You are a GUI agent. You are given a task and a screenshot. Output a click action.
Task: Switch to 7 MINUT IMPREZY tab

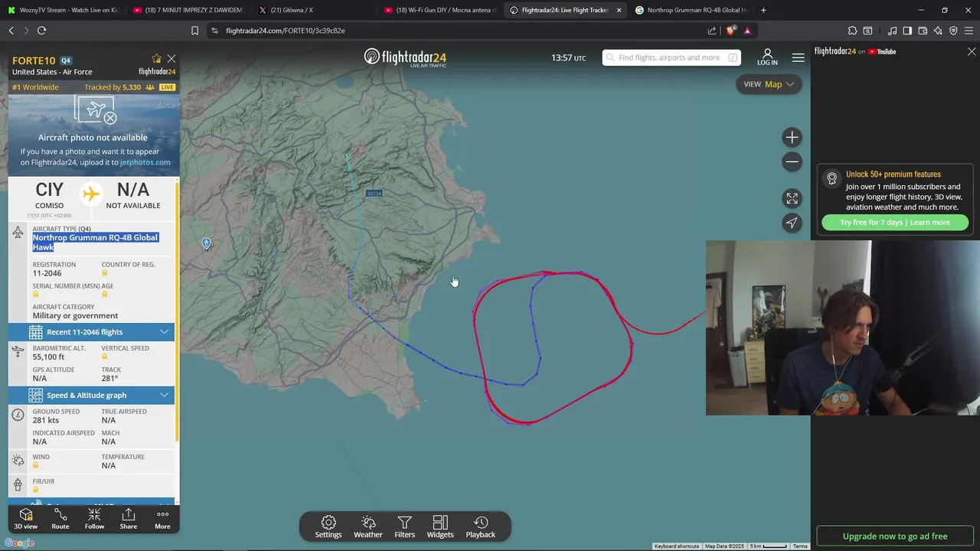pyautogui.click(x=188, y=10)
